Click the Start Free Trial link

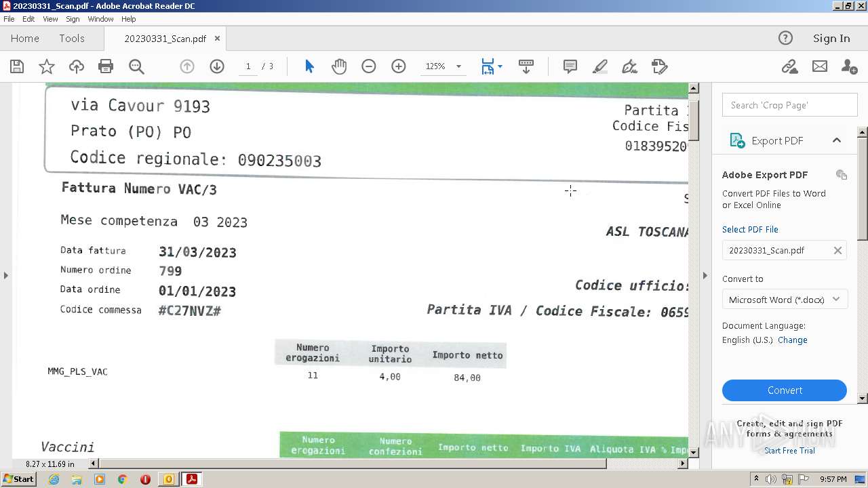pos(789,451)
